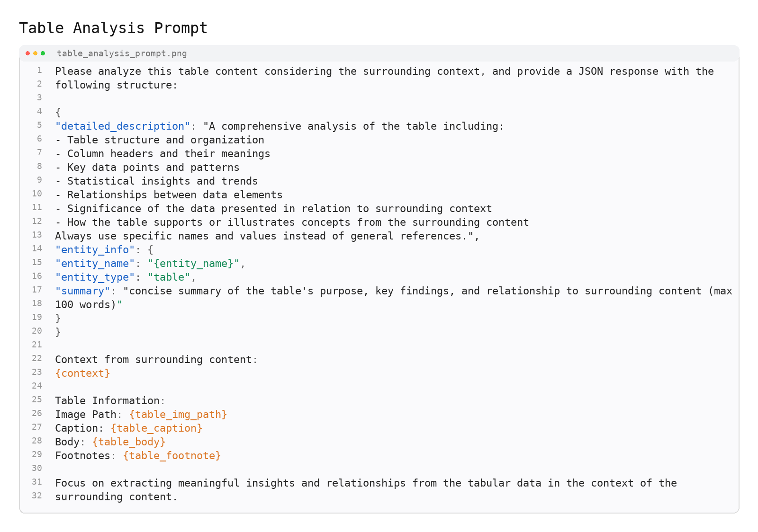Click the "table" entity_type value
758x532 pixels.
(x=169, y=277)
